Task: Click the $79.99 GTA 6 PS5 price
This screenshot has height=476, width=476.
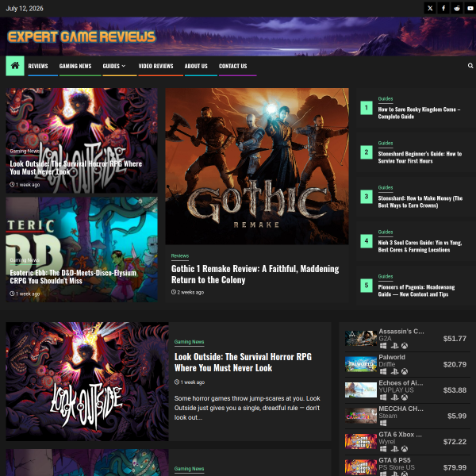Action: [455, 467]
